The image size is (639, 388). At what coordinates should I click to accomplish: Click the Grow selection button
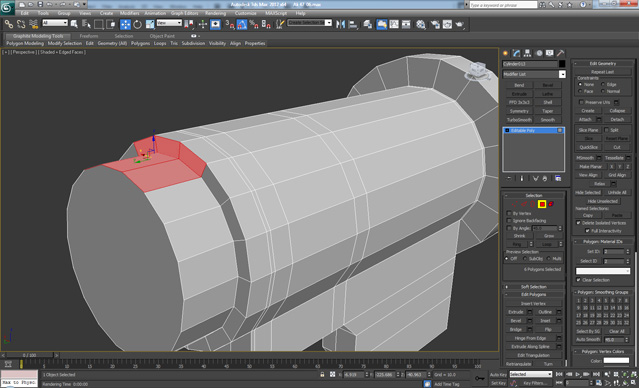(x=549, y=236)
